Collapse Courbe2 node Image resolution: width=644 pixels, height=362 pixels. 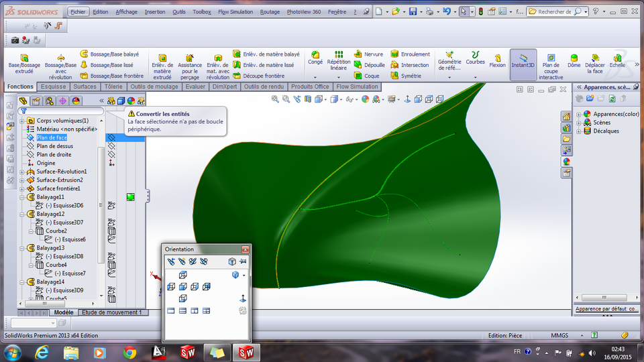click(x=31, y=231)
